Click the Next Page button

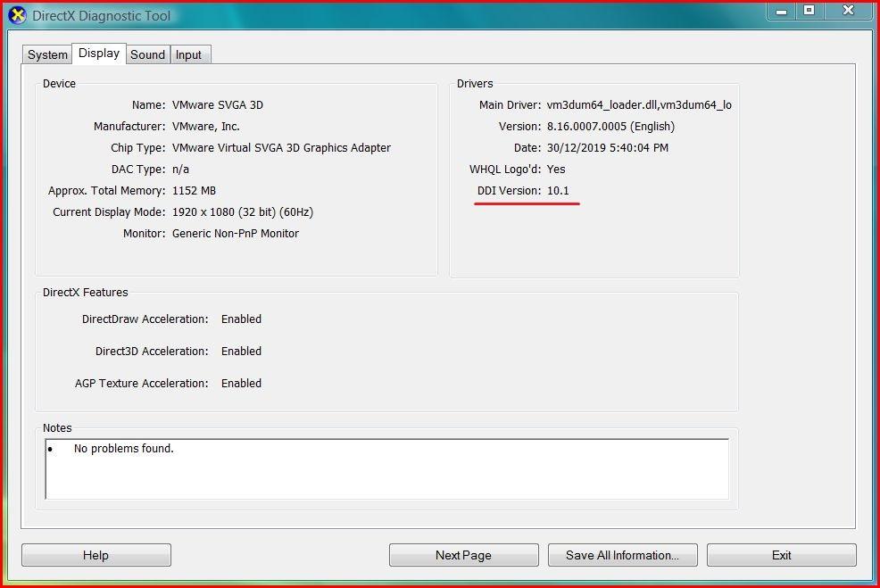point(463,555)
